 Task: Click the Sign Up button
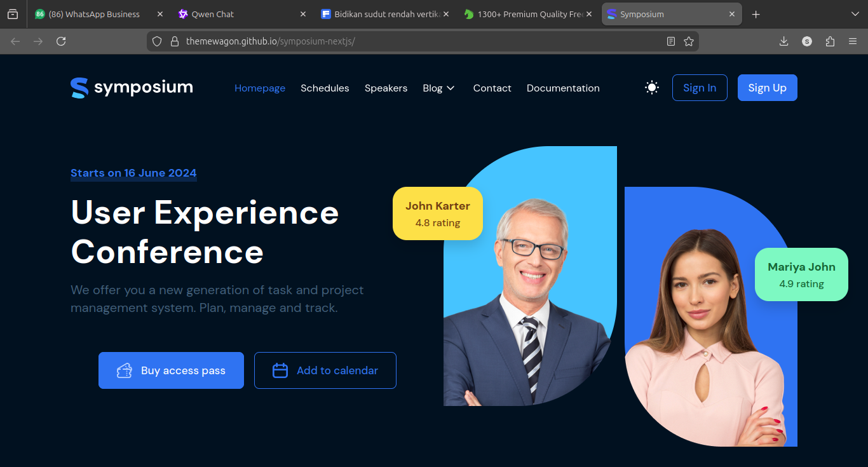click(x=767, y=88)
